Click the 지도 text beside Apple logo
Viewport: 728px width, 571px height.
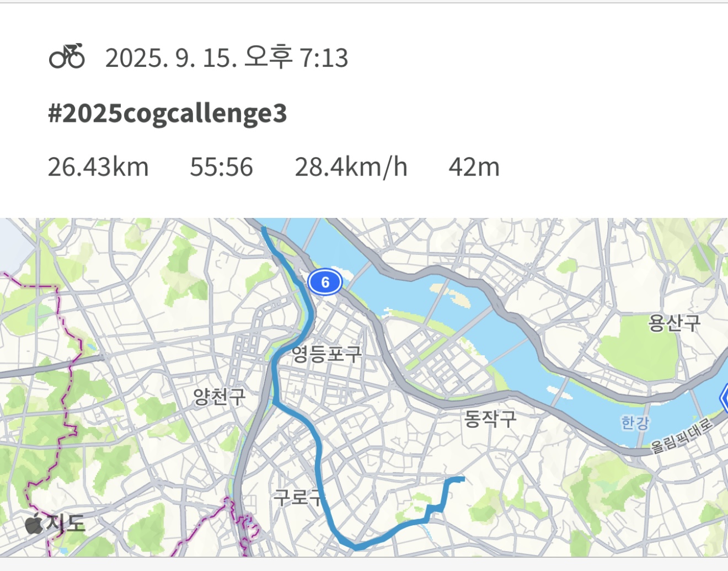(x=66, y=523)
